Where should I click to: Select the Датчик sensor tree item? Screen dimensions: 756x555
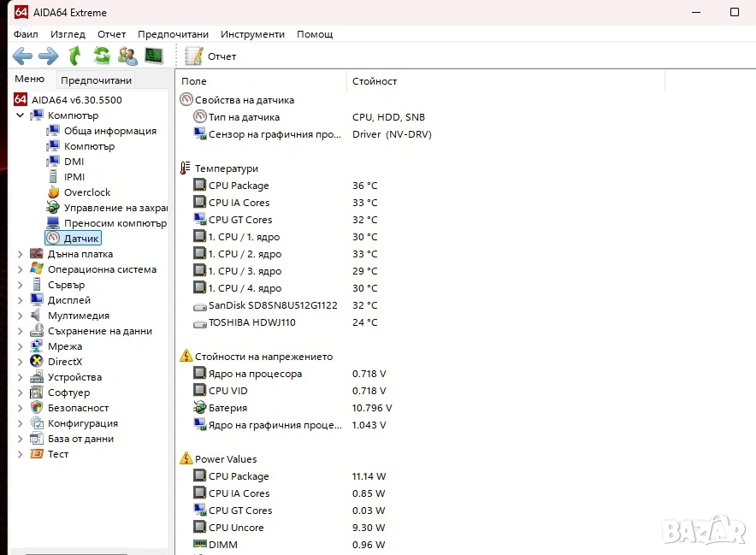click(81, 239)
